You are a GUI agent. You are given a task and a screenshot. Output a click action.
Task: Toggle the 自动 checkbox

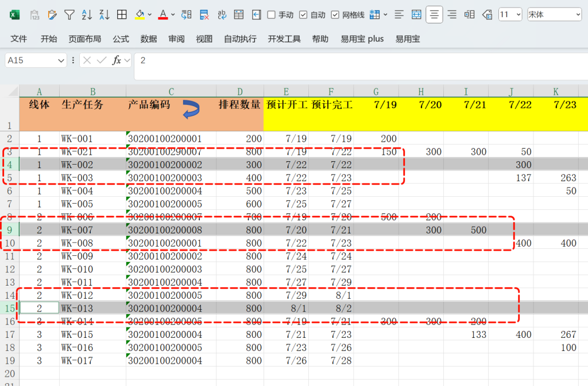point(303,15)
